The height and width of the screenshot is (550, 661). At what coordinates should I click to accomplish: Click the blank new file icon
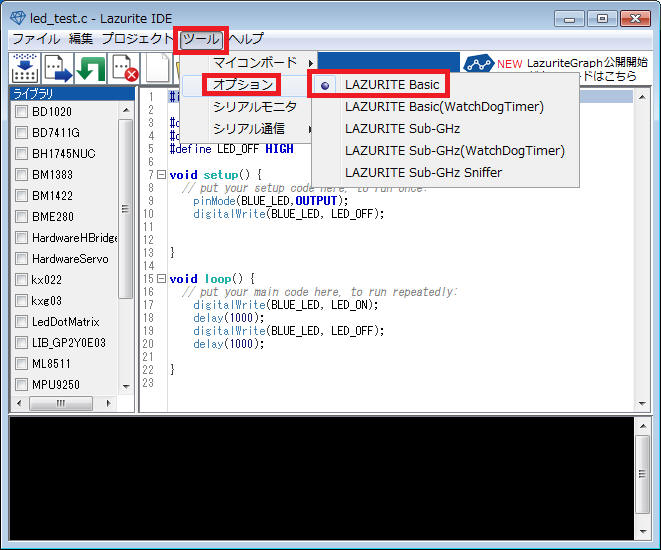[158, 68]
